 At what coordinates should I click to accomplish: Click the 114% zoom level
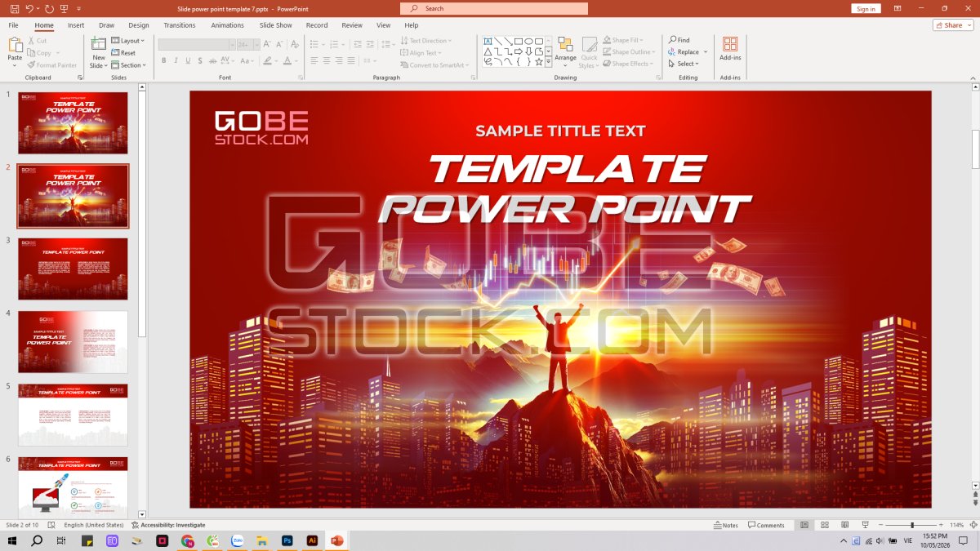tap(957, 525)
